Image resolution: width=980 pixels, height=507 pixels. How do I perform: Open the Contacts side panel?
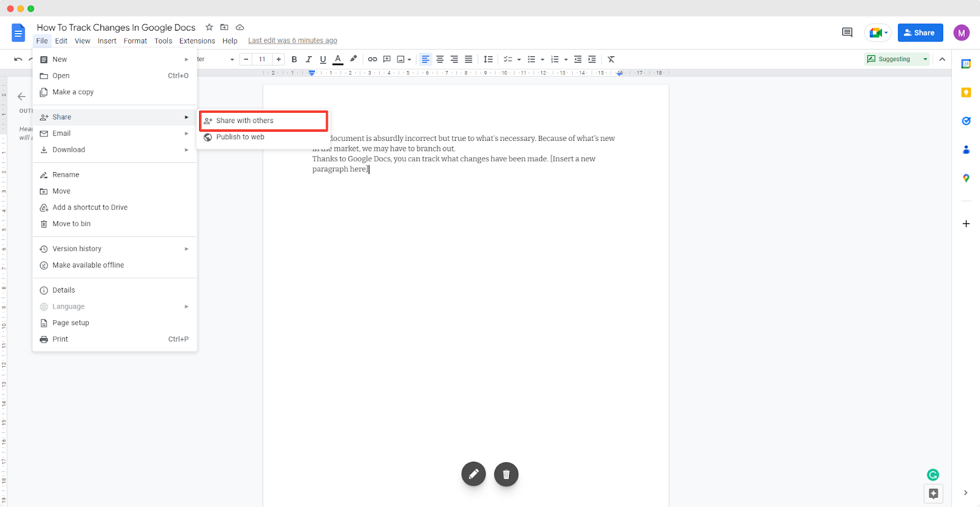pyautogui.click(x=966, y=149)
